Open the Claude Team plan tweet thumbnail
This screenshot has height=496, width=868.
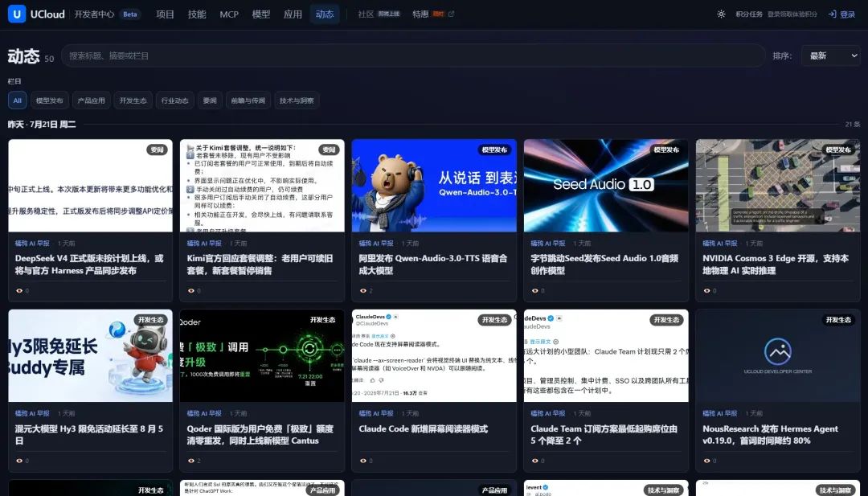[x=606, y=355]
